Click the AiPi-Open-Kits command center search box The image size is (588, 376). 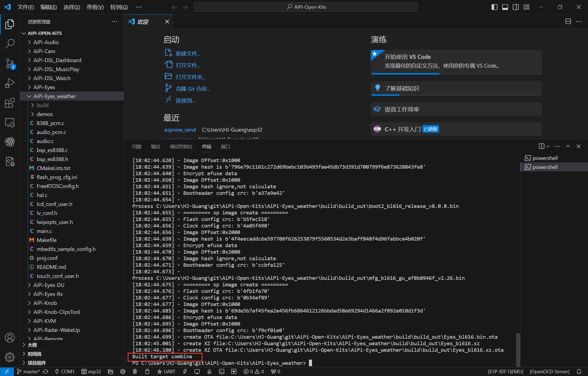point(306,7)
